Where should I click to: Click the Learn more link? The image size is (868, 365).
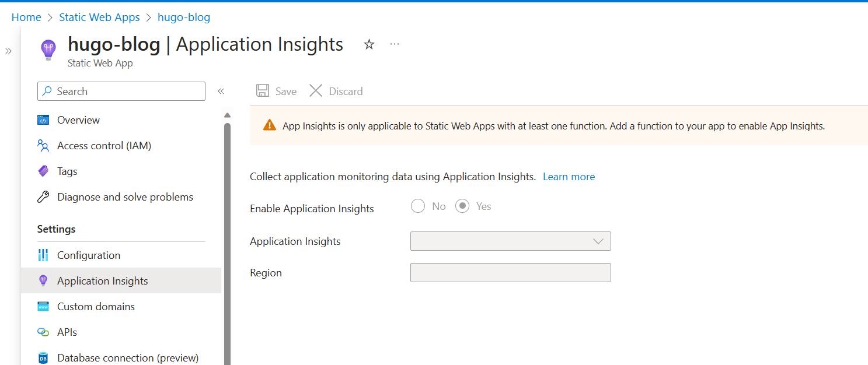(x=568, y=176)
